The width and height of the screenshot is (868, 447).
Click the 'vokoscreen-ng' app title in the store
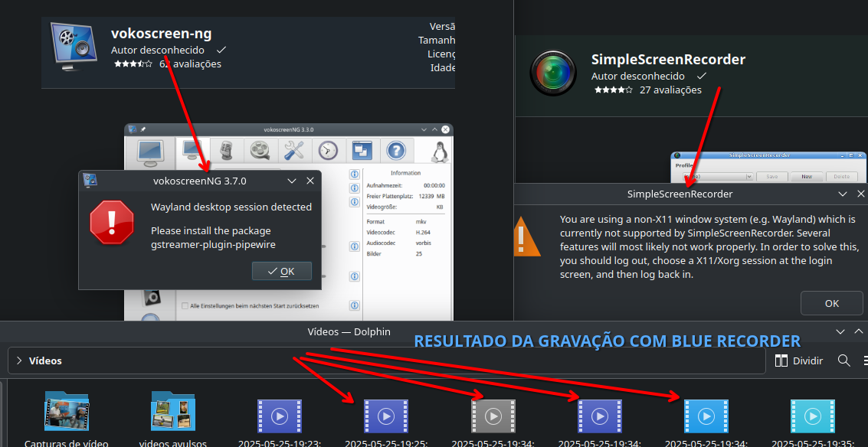(x=161, y=34)
